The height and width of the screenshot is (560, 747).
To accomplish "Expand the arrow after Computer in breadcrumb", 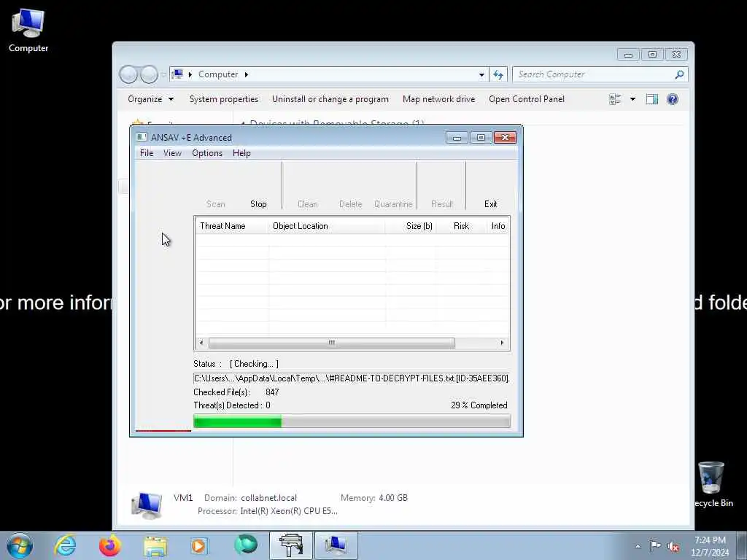I will tap(247, 74).
